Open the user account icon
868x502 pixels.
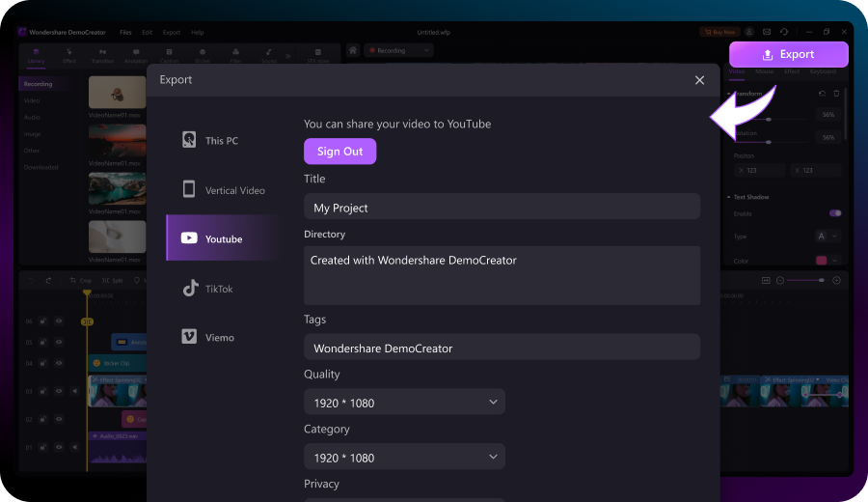pyautogui.click(x=747, y=32)
